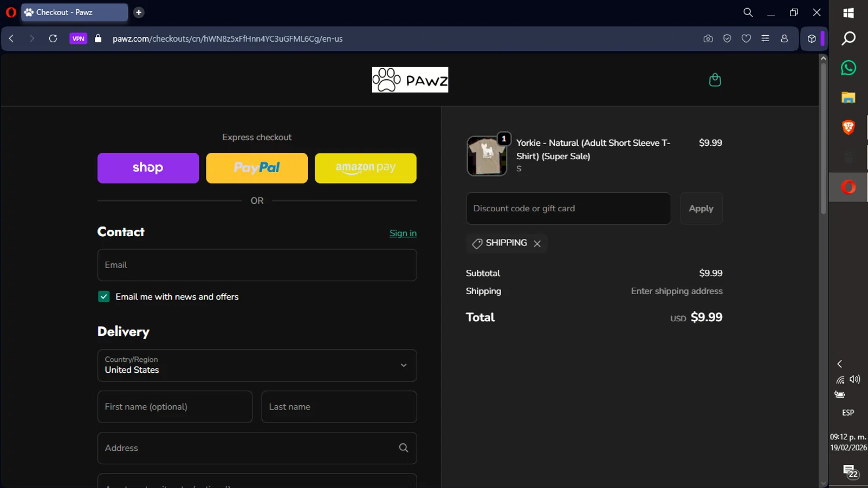Open ad blocker shield settings
868x488 pixels.
[727, 39]
